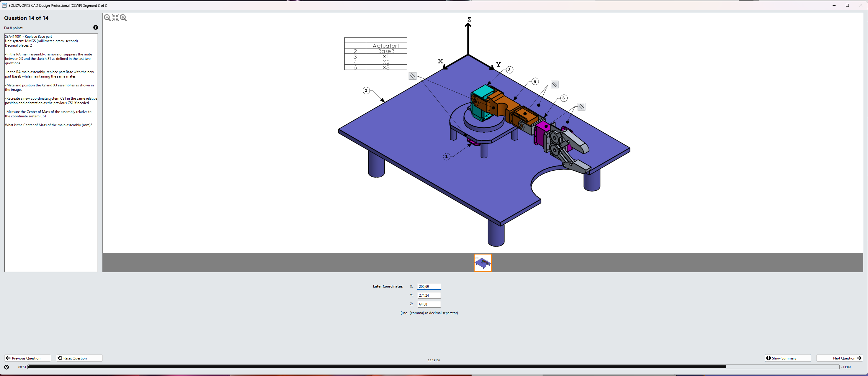This screenshot has width=868, height=376.
Task: Click the X coordinate input field
Action: (x=429, y=287)
